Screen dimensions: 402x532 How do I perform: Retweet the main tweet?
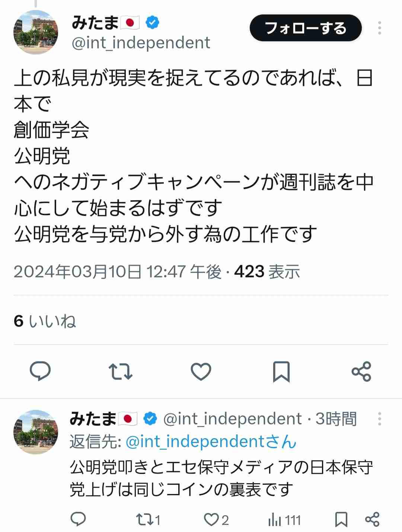click(x=121, y=371)
